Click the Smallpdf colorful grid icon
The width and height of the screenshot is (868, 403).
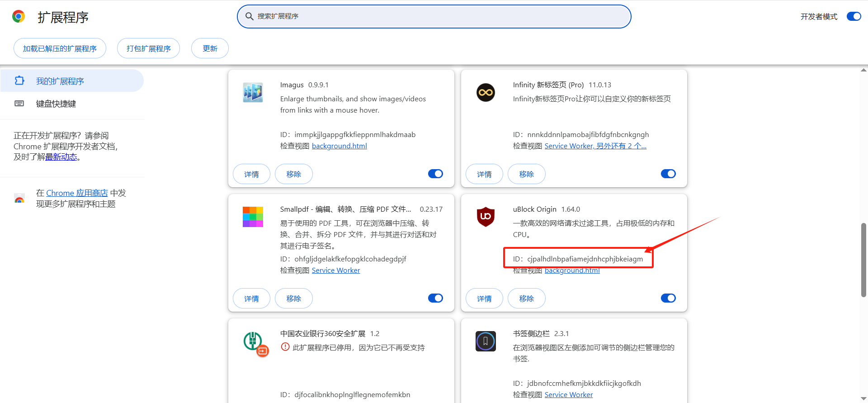[253, 217]
